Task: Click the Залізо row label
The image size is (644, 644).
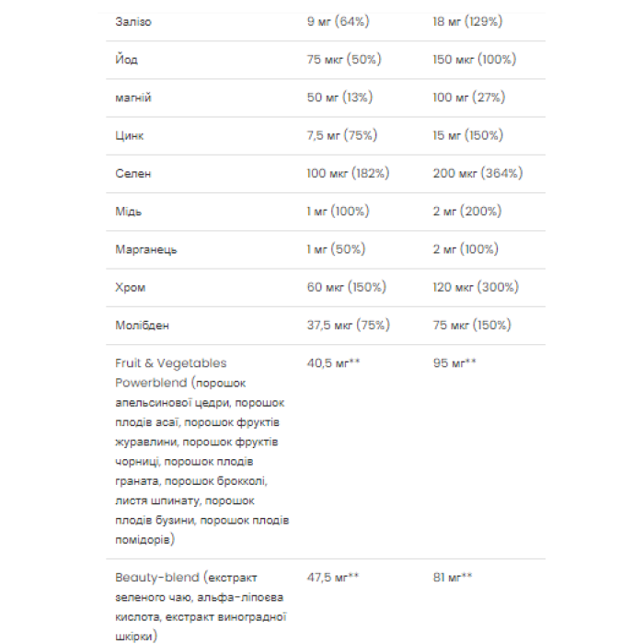Action: 133,21
